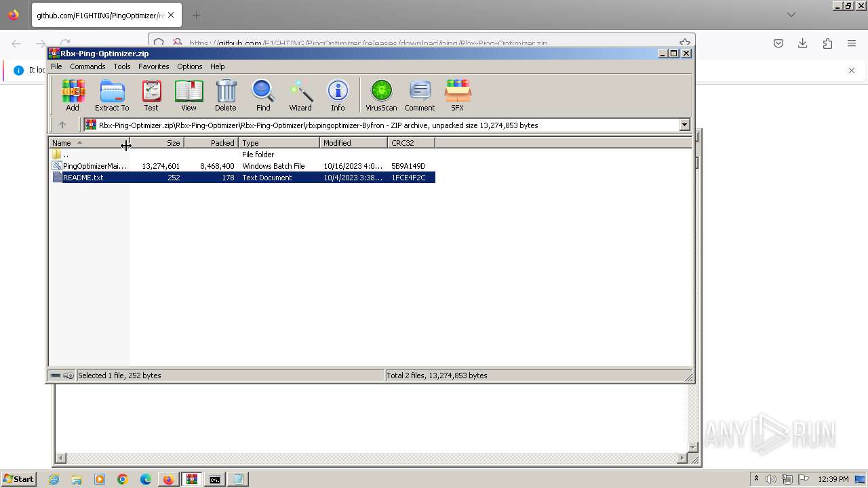Click the archive path address field
Viewport: 868px width, 488px height.
[x=382, y=125]
